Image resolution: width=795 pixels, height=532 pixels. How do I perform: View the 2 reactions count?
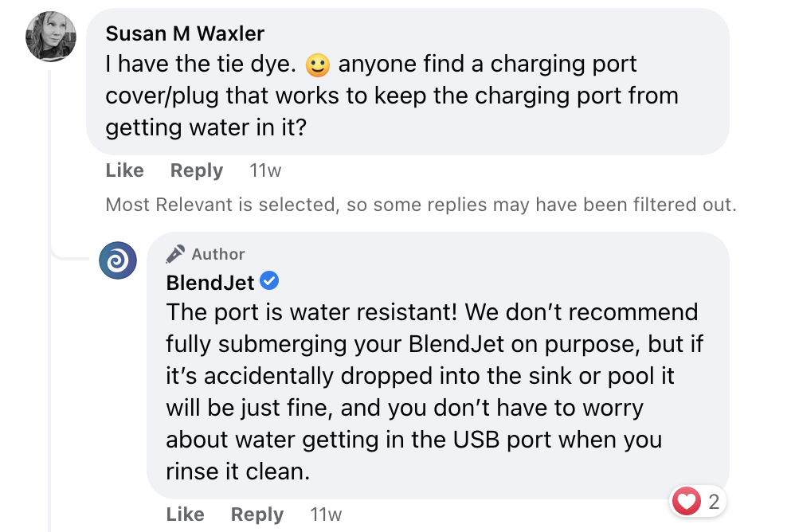click(714, 502)
